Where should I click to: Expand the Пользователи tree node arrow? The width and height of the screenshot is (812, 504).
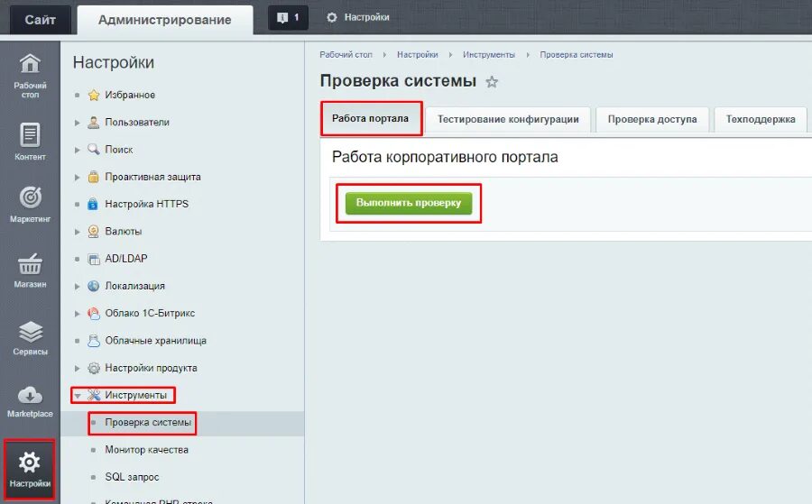click(78, 123)
